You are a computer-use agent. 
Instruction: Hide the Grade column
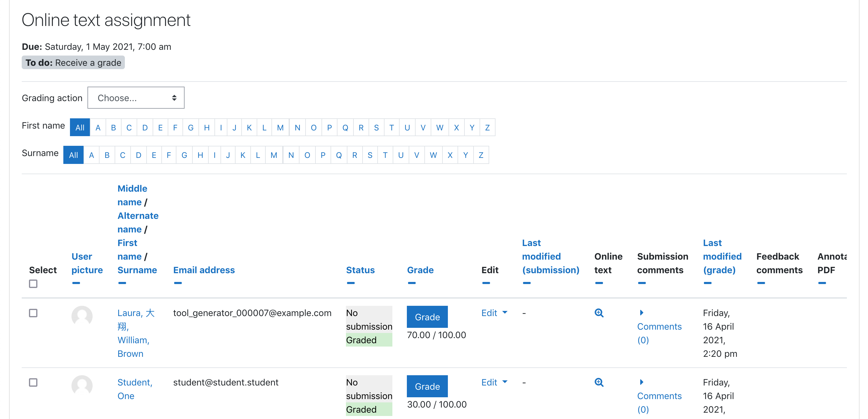pyautogui.click(x=412, y=283)
